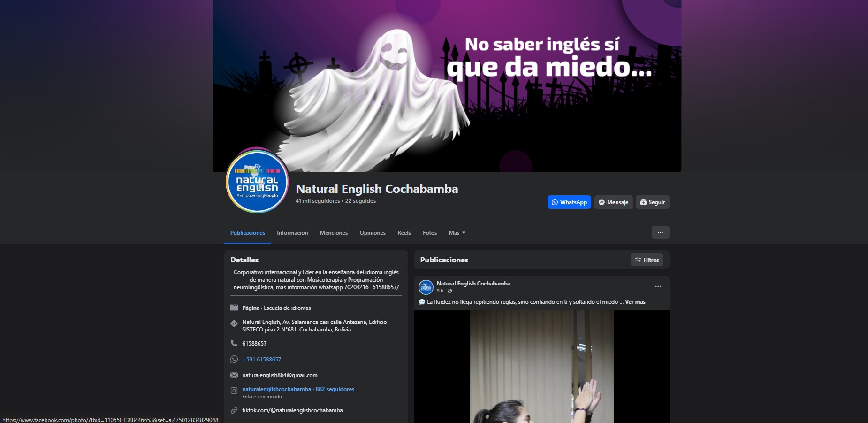Click the post's public audience globe icon
The image size is (868, 423).
click(x=450, y=291)
